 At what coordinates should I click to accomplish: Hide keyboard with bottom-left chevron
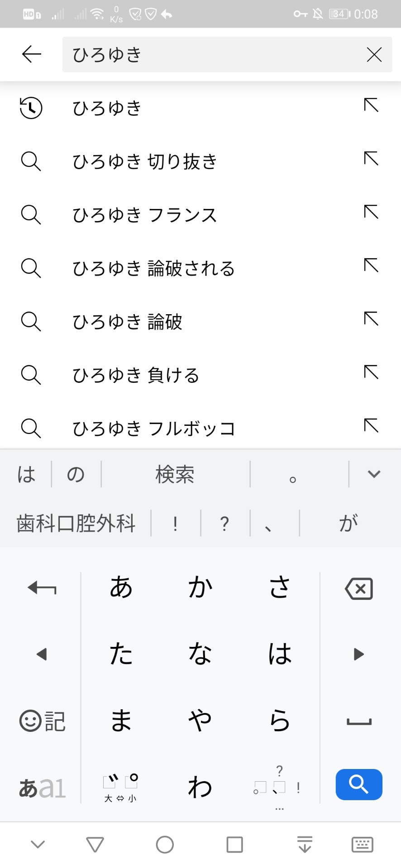(x=38, y=844)
